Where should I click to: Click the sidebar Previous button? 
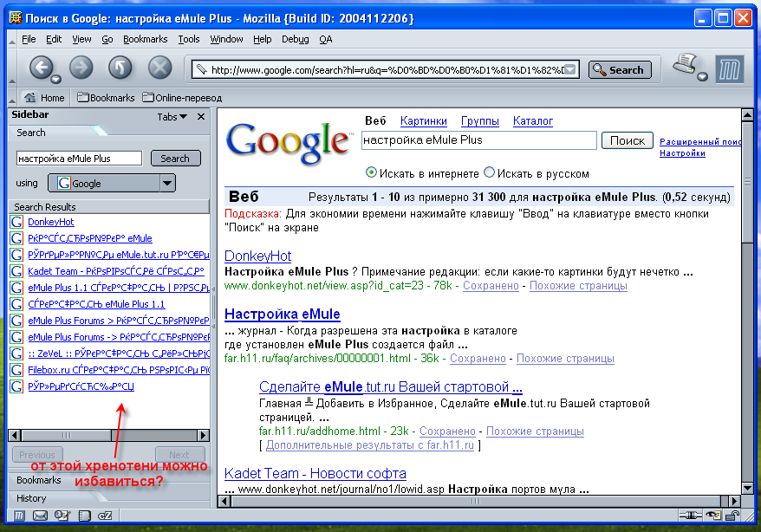point(37,455)
